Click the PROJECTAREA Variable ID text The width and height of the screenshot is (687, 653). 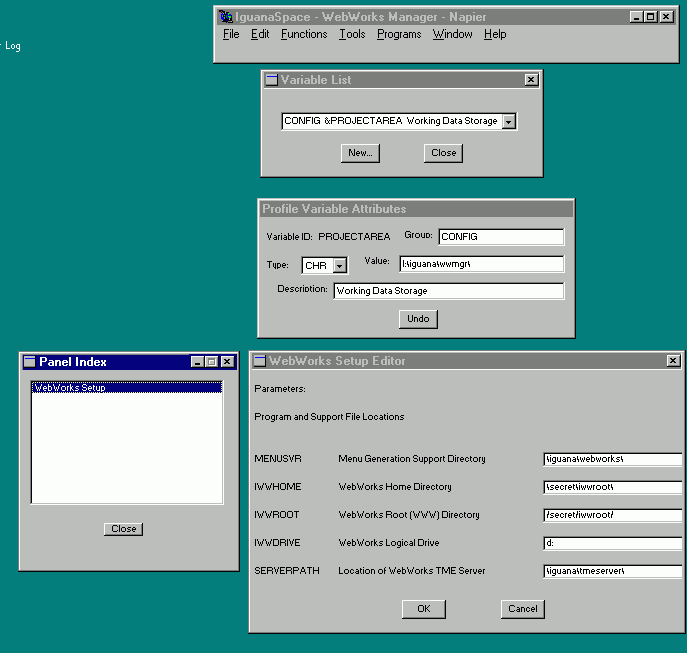[354, 237]
